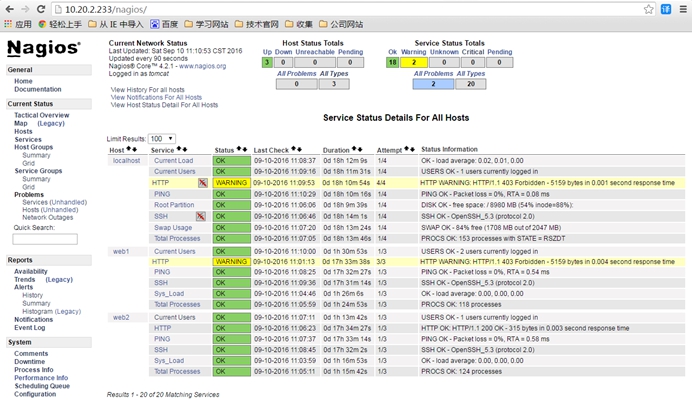Click the service All Problems count 2

click(433, 84)
